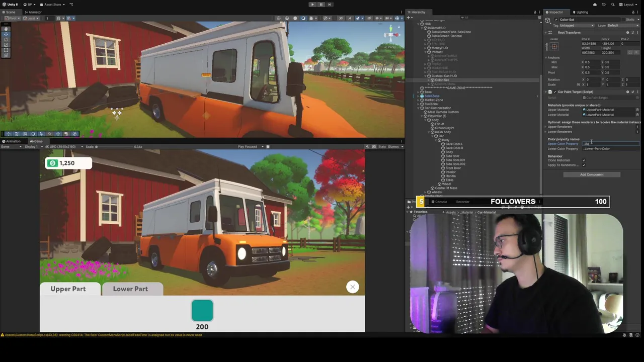Expand the Upper Renderers list
Screen dimensions: 644x362
546,127
